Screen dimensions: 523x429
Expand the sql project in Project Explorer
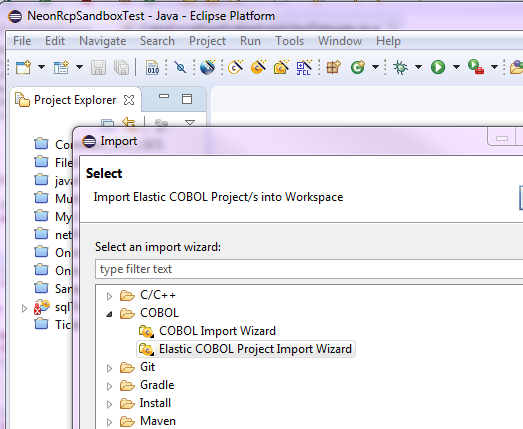click(24, 308)
